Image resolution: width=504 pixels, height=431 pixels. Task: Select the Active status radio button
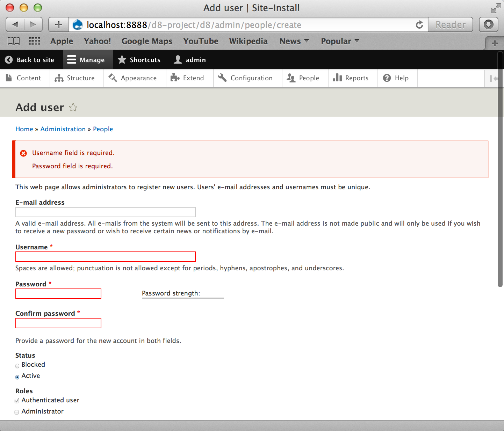coord(17,377)
